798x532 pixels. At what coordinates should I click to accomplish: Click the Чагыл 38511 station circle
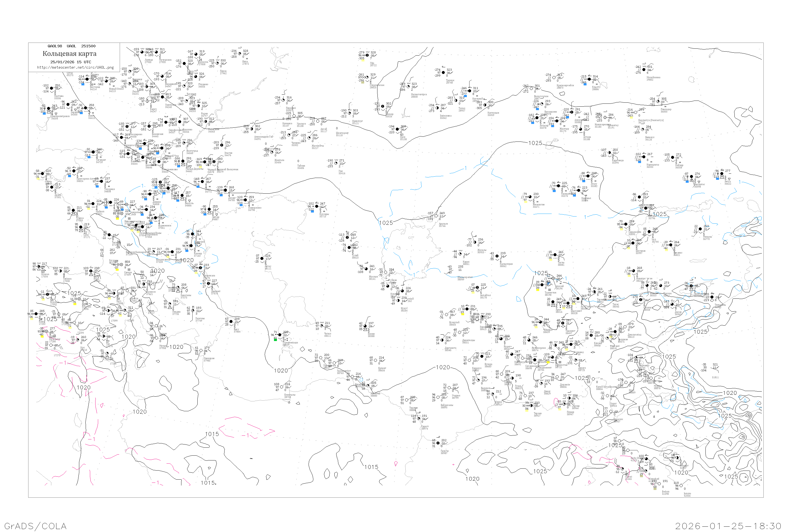322,326
